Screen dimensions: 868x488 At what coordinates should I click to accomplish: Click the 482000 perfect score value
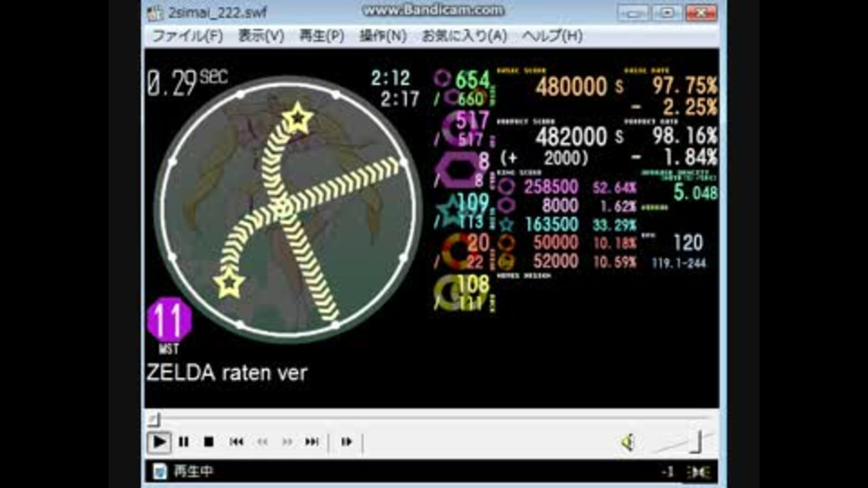click(x=571, y=136)
